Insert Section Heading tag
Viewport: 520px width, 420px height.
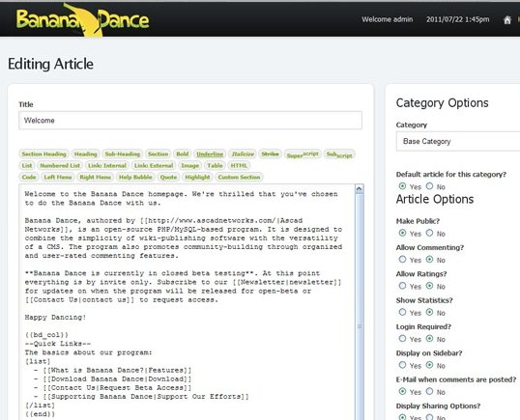[43, 154]
